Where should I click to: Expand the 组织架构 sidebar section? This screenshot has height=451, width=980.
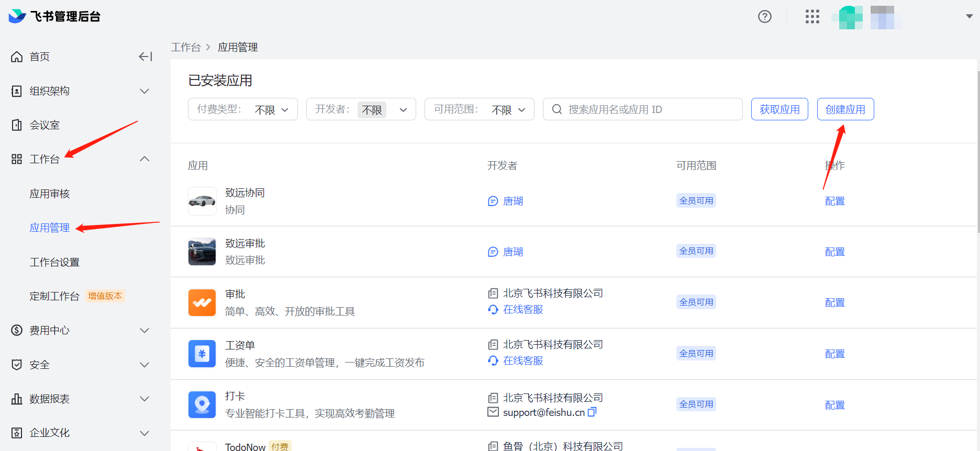[x=80, y=91]
